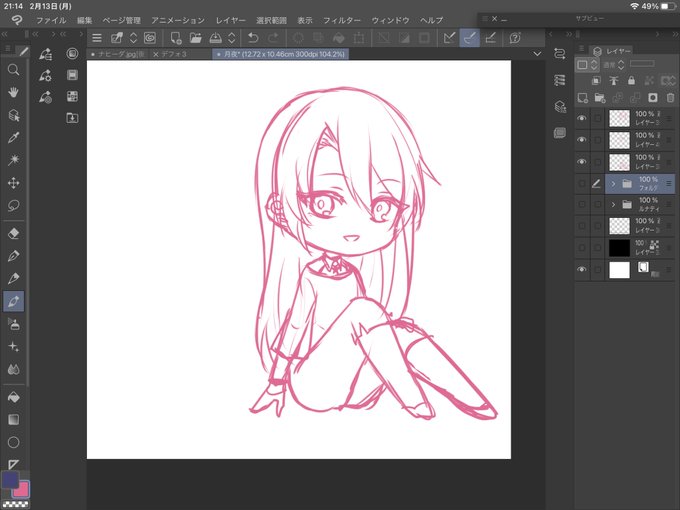The width and height of the screenshot is (680, 510).
Task: Toggle set as reference layer lighthouse
Action: point(614,80)
